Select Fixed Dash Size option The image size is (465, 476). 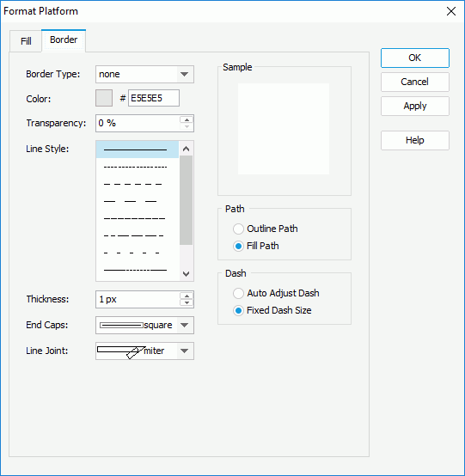pos(238,310)
